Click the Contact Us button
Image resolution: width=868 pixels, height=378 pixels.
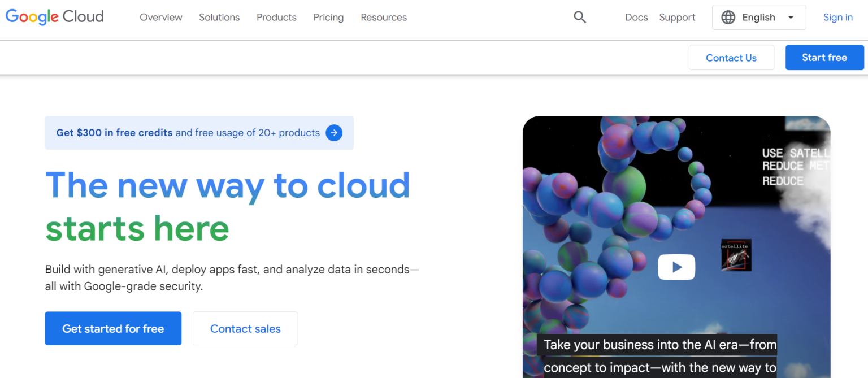731,57
